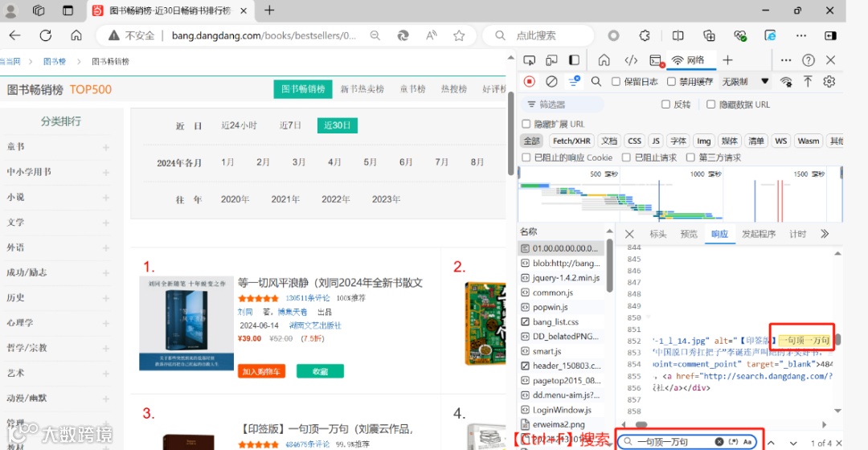Check the 已阻止的响应 Cookie checkbox
868x450 pixels.
(x=526, y=157)
